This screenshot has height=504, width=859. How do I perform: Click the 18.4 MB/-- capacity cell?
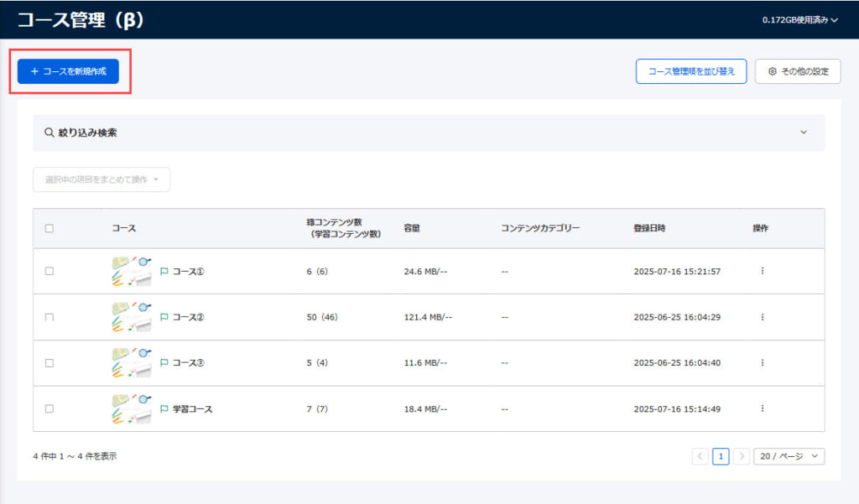pyautogui.click(x=425, y=408)
